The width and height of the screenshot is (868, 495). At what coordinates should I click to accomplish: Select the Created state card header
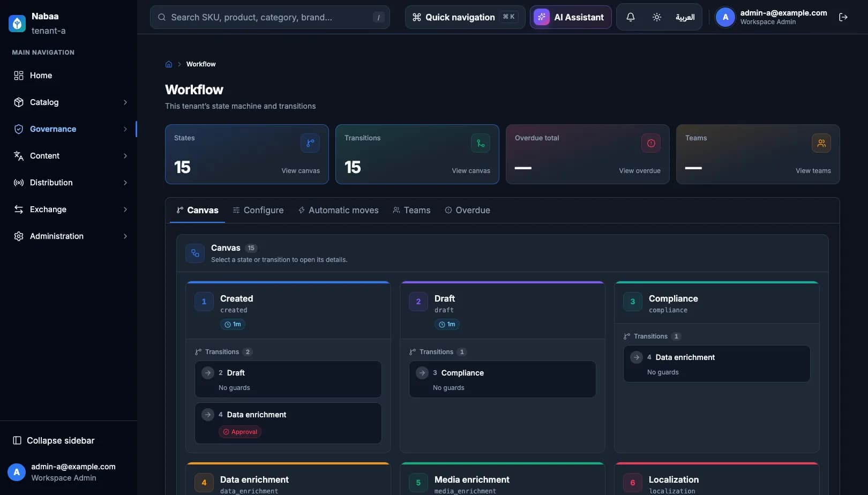(x=288, y=311)
